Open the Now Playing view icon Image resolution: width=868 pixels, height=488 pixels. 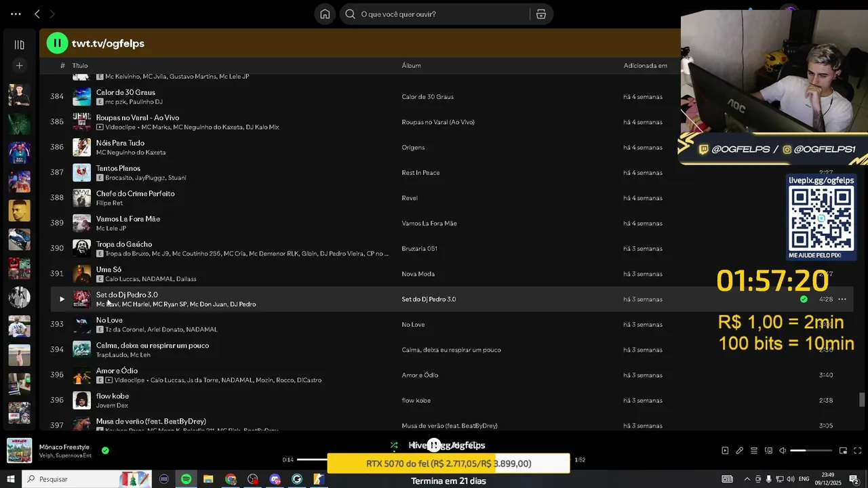pos(725,451)
